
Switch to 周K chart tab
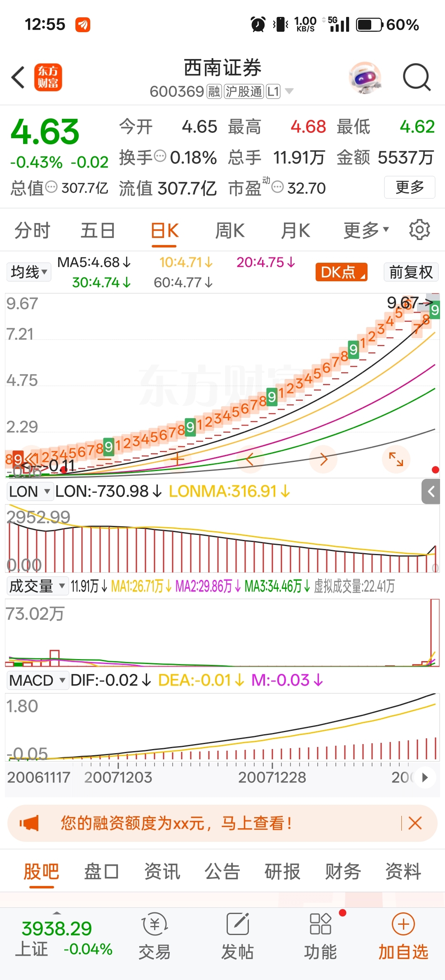230,230
